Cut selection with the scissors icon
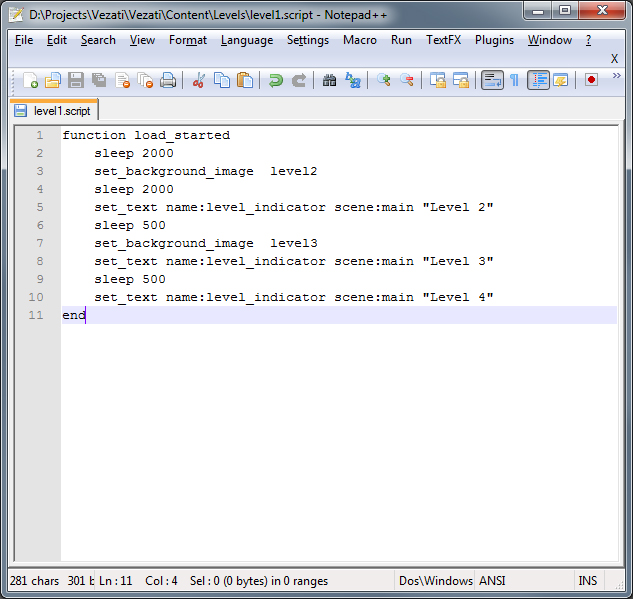Screen dimensions: 633x599 pyautogui.click(x=199, y=80)
